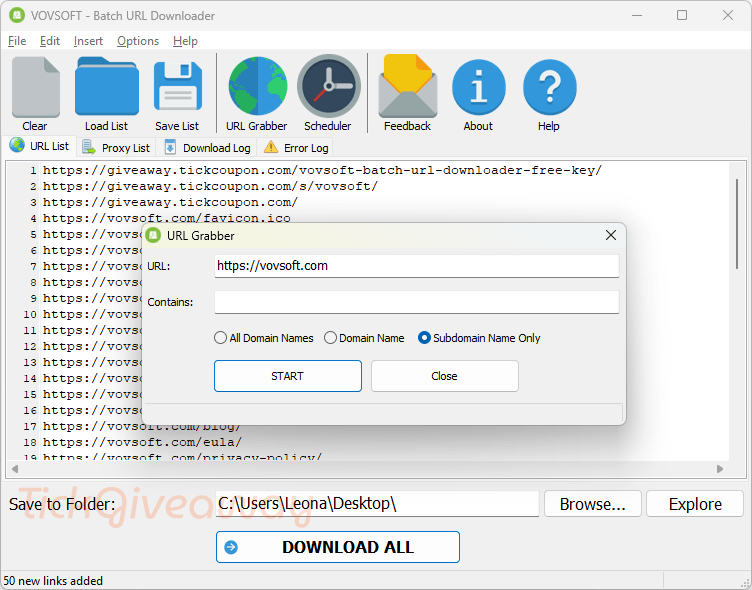Viewport: 752px width, 590px height.
Task: Click the Help question mark icon
Action: 550,87
